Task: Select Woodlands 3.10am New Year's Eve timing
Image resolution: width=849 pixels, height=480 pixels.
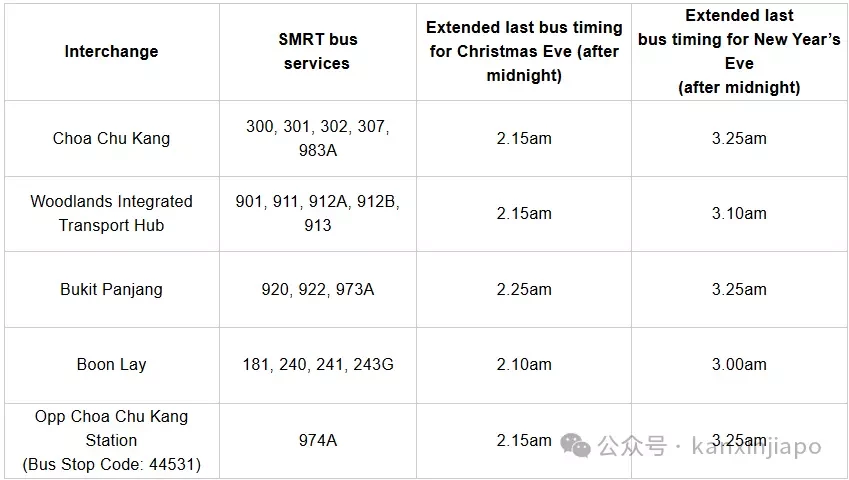Action: pyautogui.click(x=739, y=214)
